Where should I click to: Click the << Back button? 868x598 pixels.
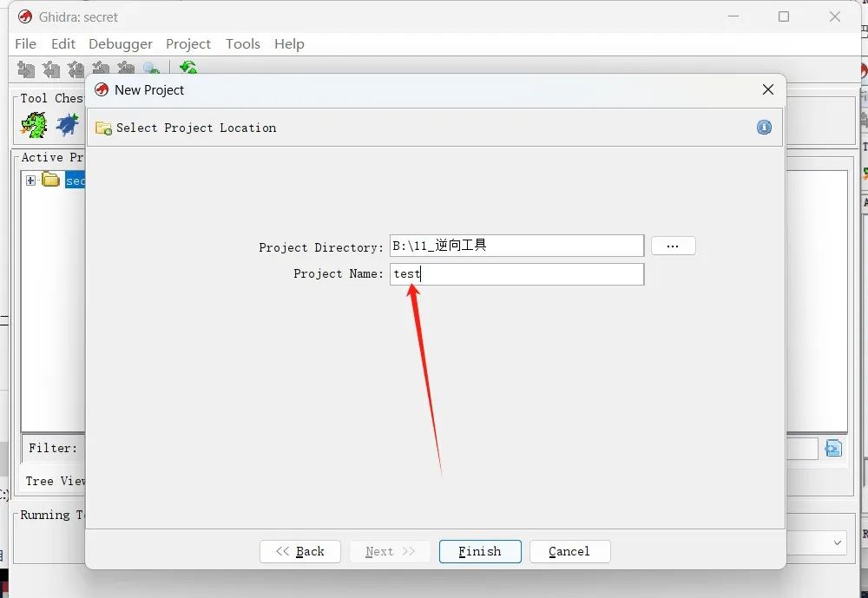coord(300,551)
